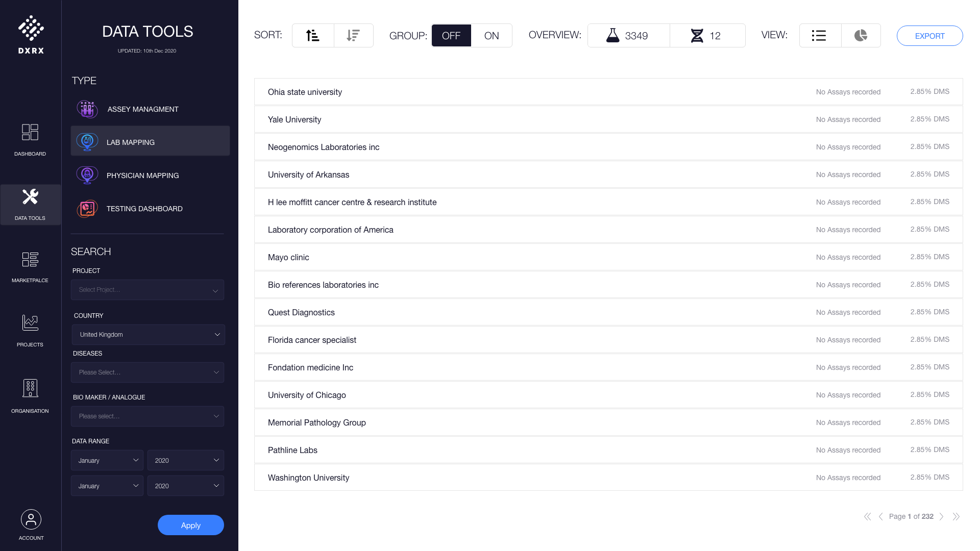Click the flask overview count 3349

628,36
